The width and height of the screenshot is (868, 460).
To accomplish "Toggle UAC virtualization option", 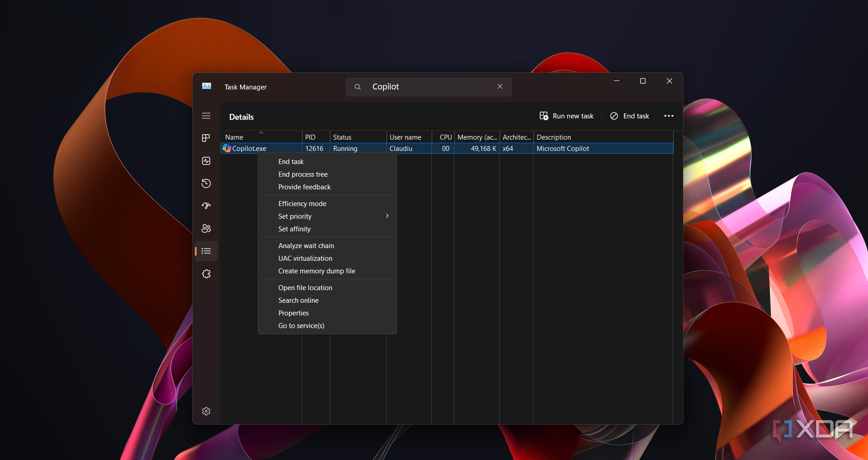I will click(x=327, y=258).
